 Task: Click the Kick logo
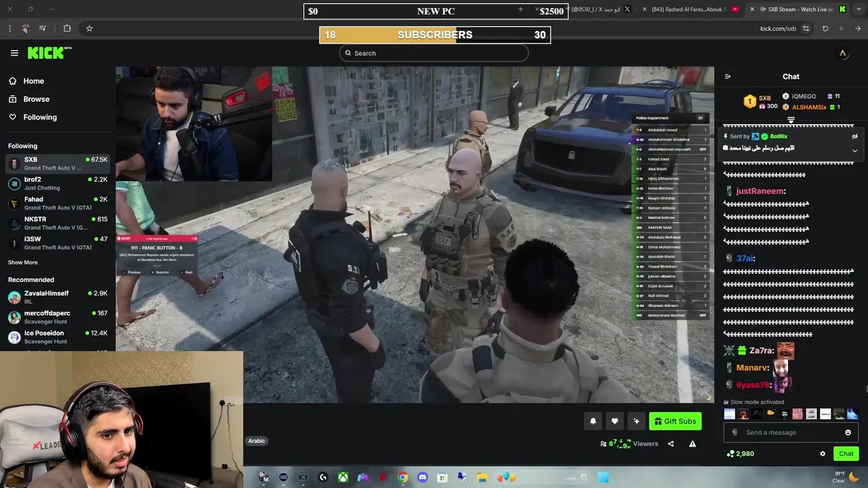(50, 53)
